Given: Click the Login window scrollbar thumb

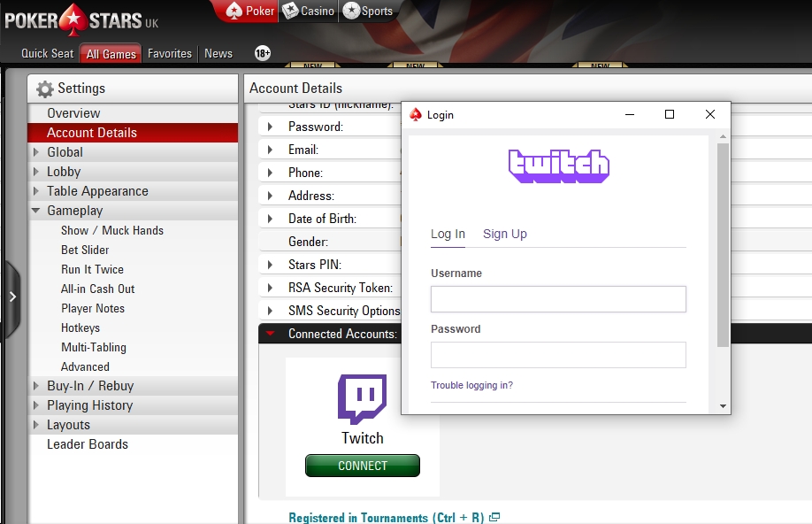Looking at the screenshot, I should point(723,245).
